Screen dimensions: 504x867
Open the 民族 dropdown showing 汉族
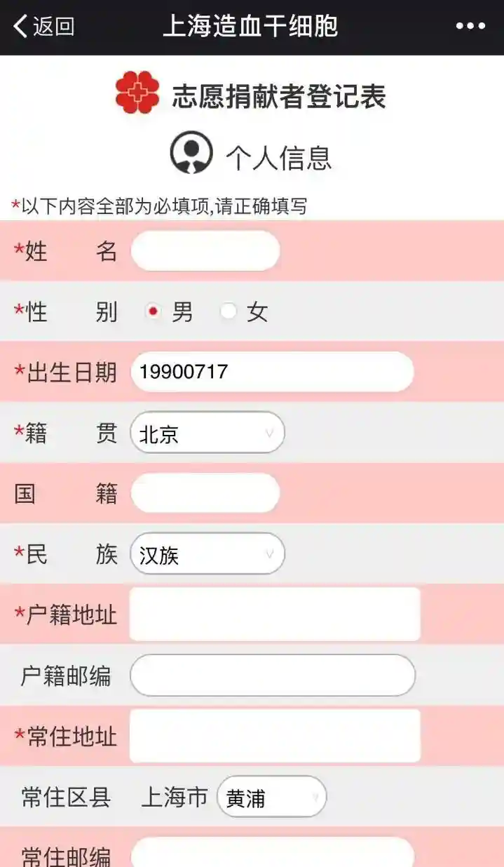207,554
